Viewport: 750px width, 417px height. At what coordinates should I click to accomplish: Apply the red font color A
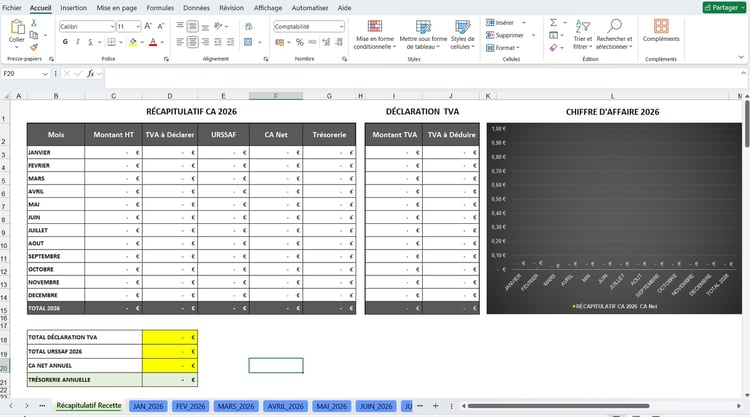click(x=153, y=42)
